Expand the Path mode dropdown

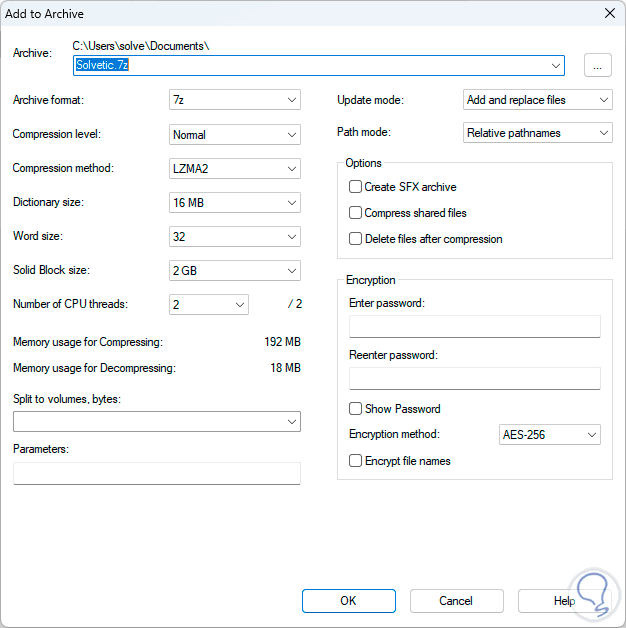tap(538, 133)
